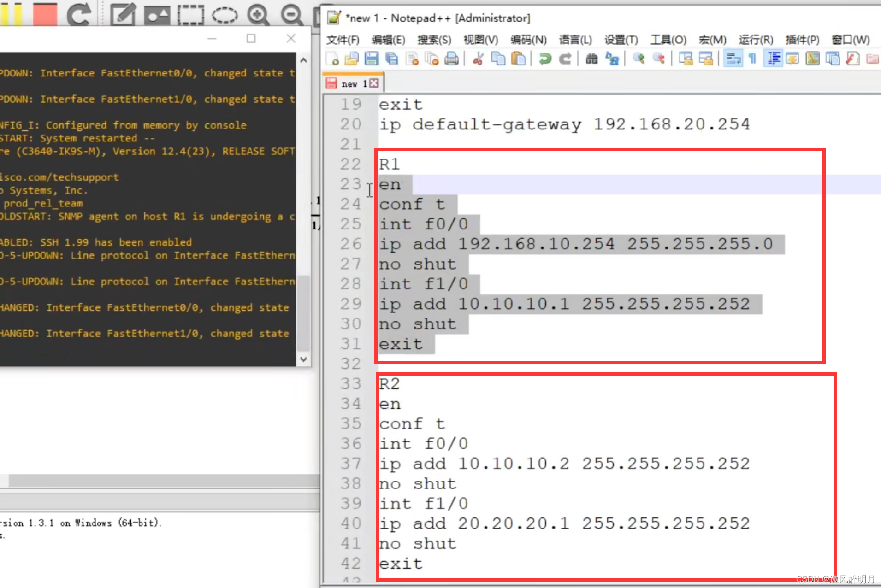Click the Save file icon in Notepad++
This screenshot has width=881, height=588.
tap(371, 59)
